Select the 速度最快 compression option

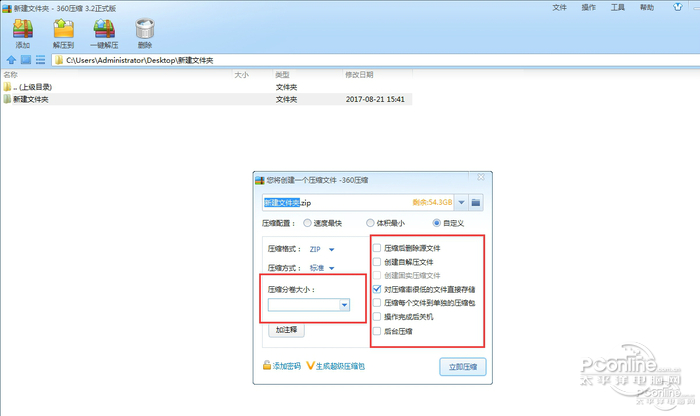pos(307,223)
